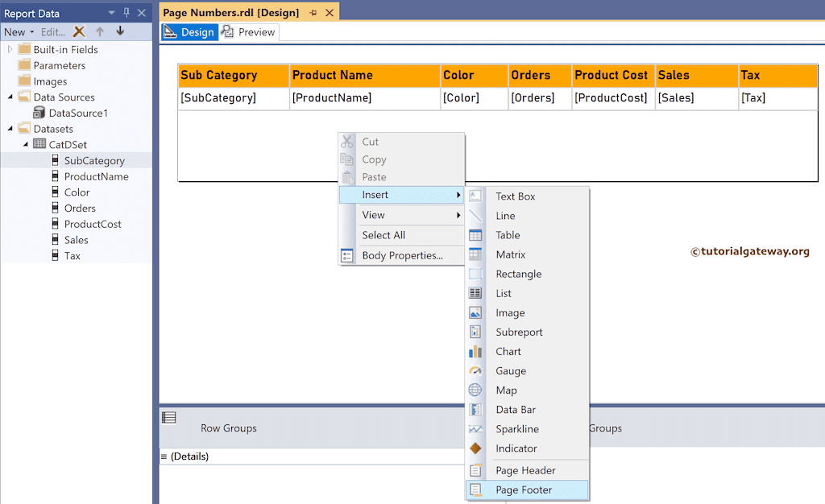The image size is (825, 504).
Task: Click the Matrix icon in submenu
Action: [x=475, y=254]
